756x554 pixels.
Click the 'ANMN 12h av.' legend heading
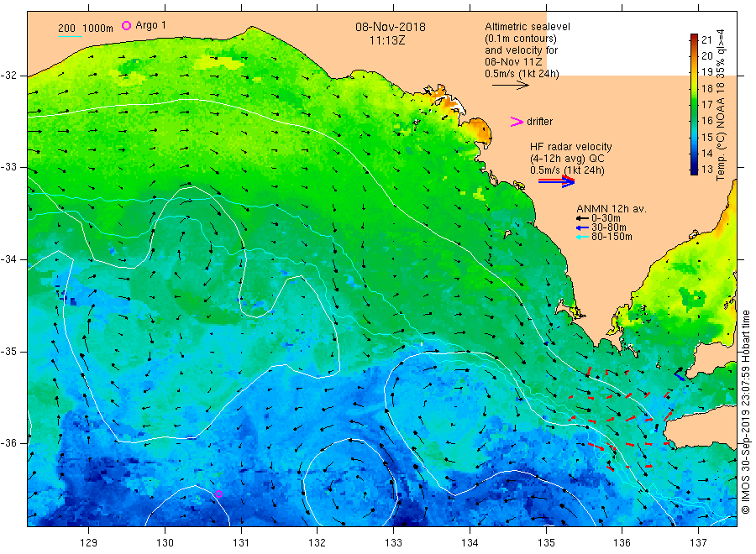[x=612, y=209]
